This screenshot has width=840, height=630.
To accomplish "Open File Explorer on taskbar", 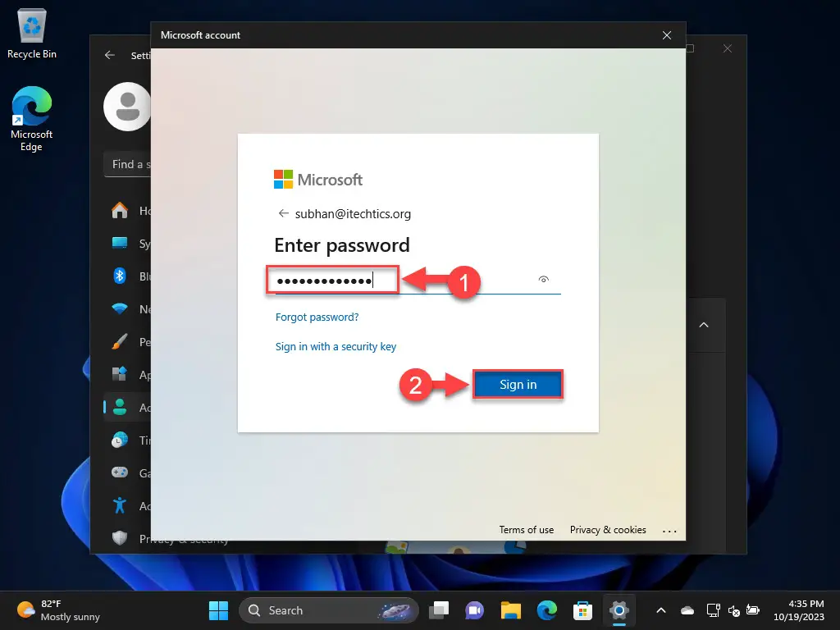I will click(510, 610).
